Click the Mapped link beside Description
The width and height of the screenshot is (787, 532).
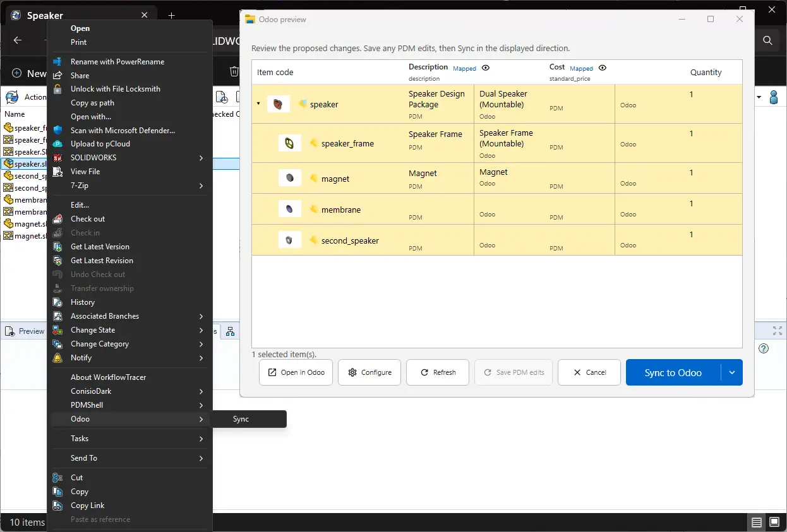[464, 69]
